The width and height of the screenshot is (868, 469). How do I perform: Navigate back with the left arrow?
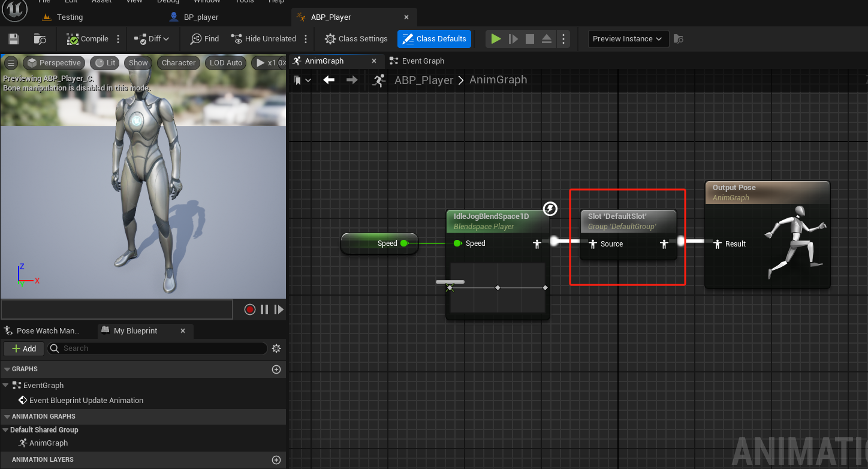[328, 80]
